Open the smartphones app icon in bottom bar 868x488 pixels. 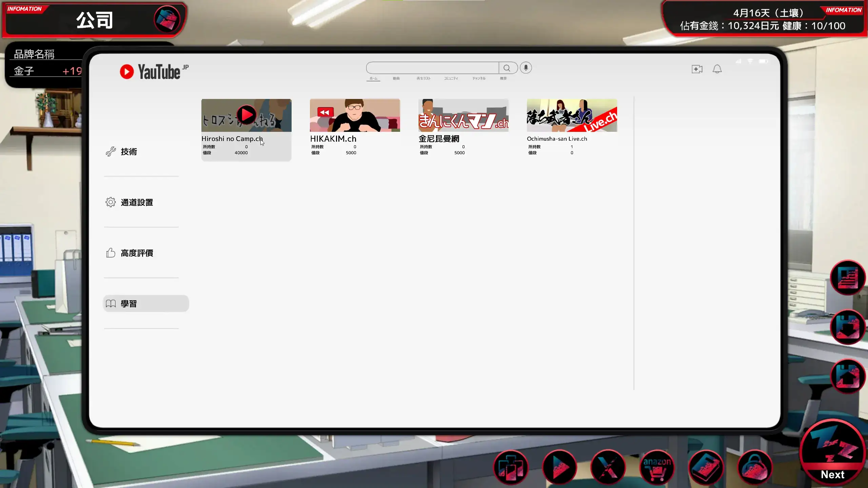coord(511,468)
